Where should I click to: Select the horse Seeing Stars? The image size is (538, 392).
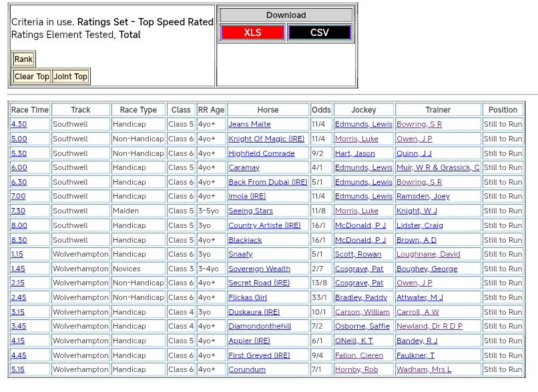(250, 211)
